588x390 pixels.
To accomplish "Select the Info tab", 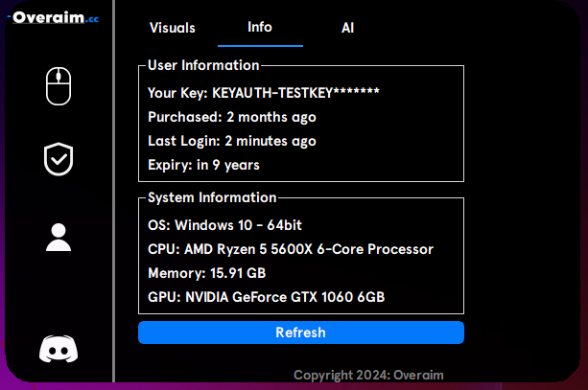I will [x=260, y=27].
